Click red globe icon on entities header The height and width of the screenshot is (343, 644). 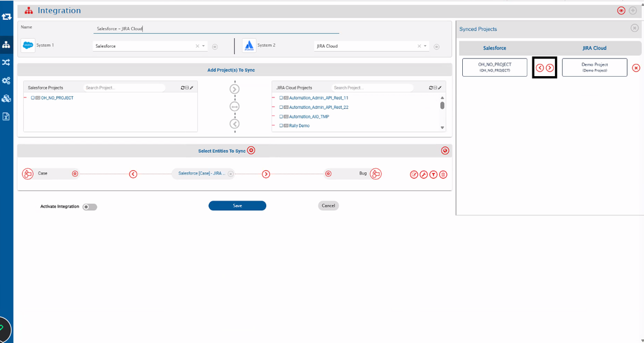(445, 151)
